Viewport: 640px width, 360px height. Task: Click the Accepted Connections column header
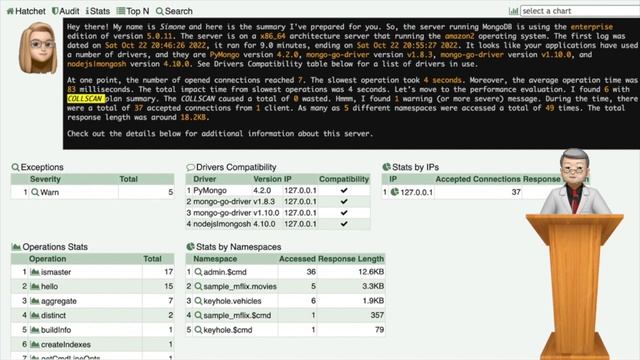click(x=478, y=179)
